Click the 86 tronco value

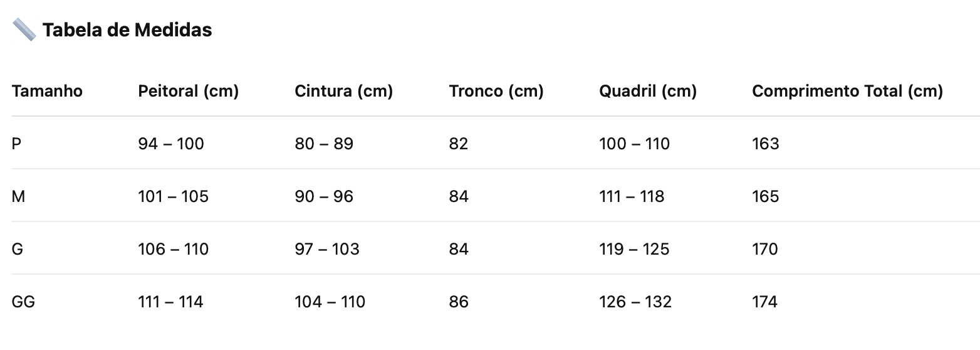pyautogui.click(x=459, y=302)
